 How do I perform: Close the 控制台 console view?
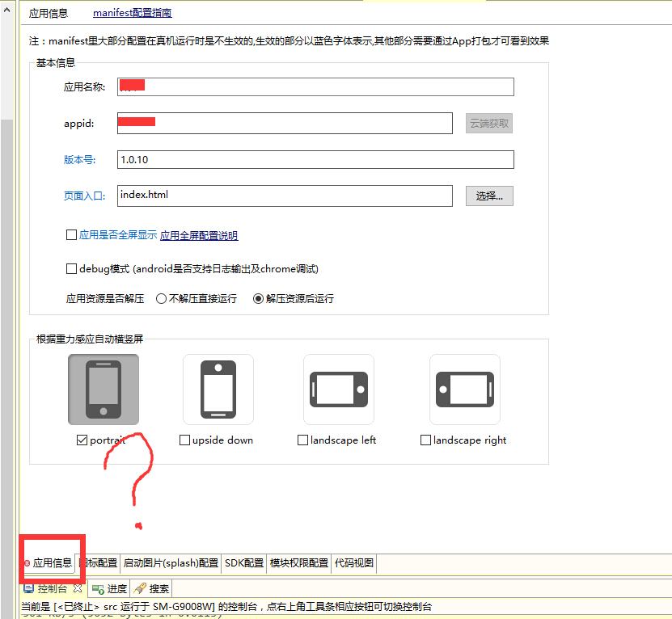(78, 588)
